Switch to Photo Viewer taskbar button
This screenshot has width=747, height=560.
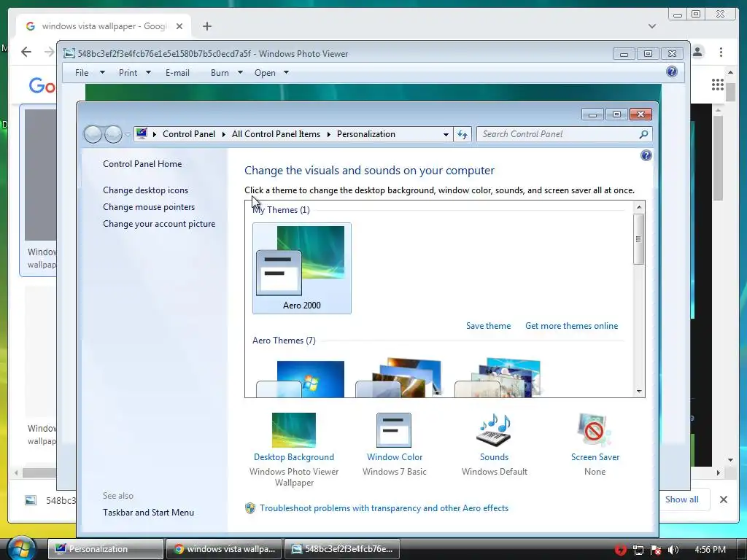tap(342, 548)
